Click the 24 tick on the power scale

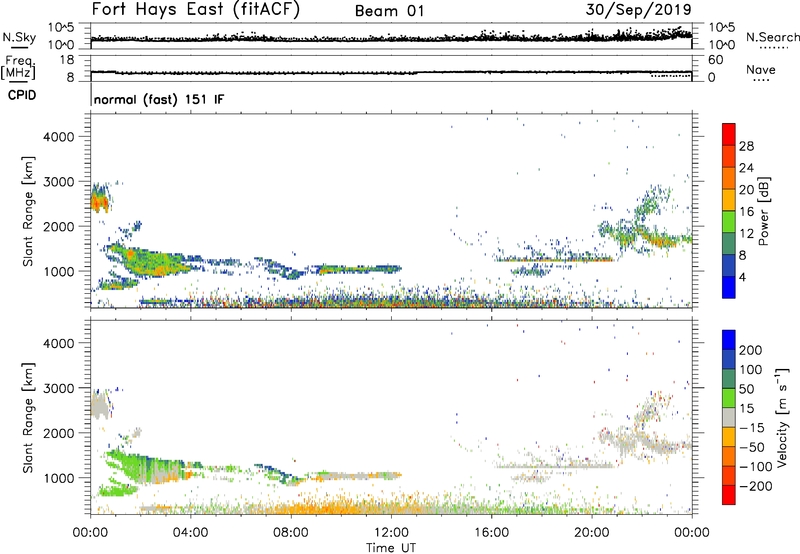746,168
